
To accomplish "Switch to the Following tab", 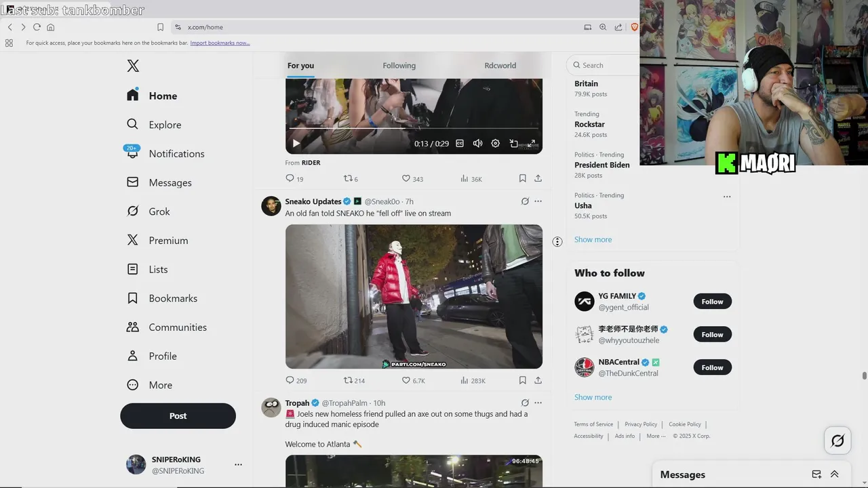I will pos(399,66).
